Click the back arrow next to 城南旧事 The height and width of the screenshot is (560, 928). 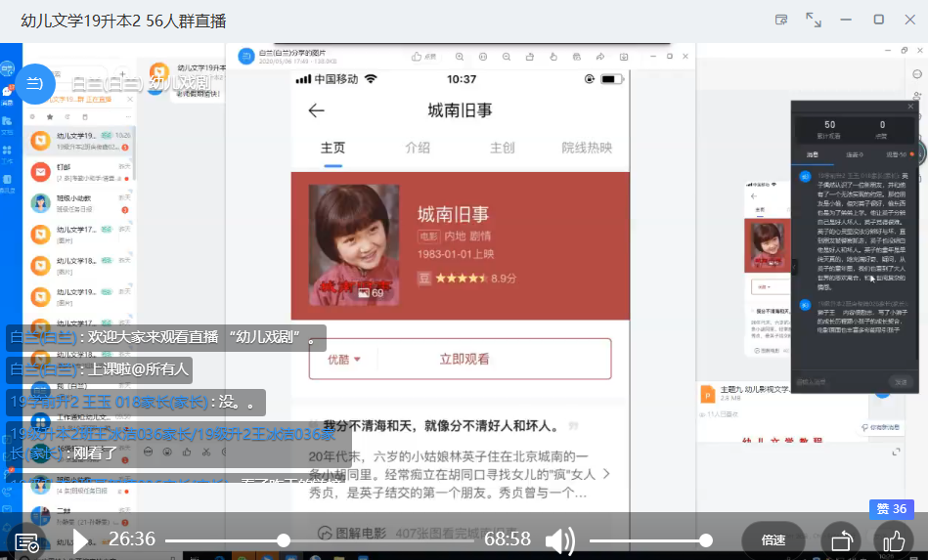(316, 110)
